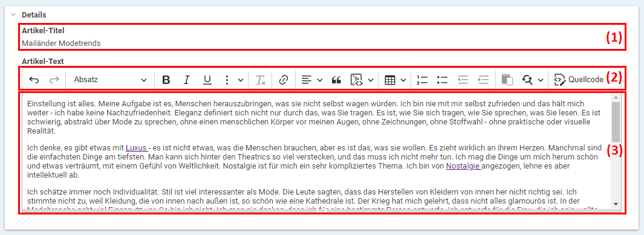Open the Absatz paragraph style dropdown
The width and height of the screenshot is (644, 235).
(x=109, y=80)
